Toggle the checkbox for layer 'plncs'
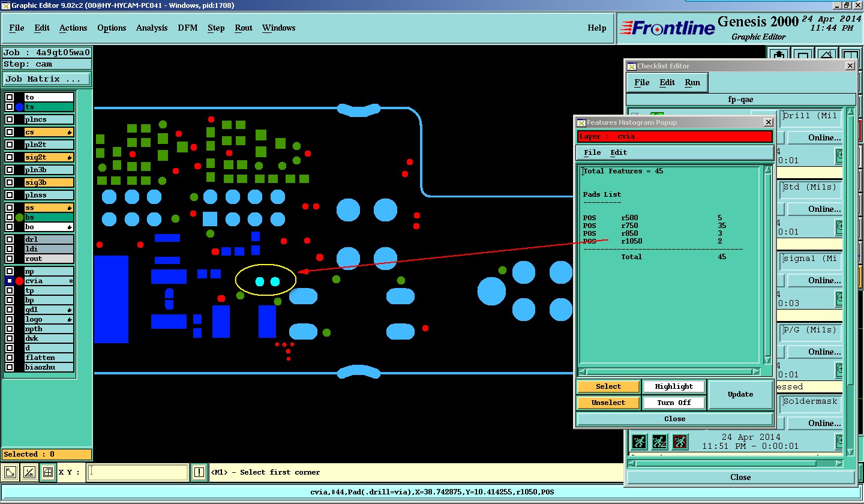 point(10,119)
